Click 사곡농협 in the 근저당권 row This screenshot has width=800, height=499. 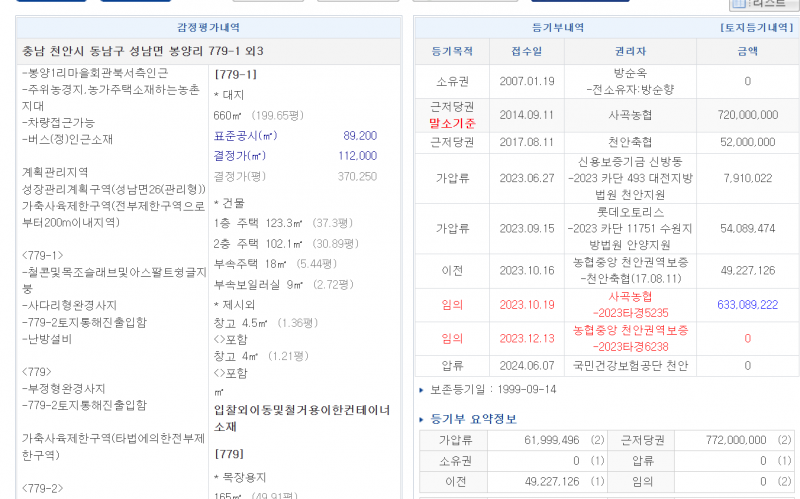[630, 115]
